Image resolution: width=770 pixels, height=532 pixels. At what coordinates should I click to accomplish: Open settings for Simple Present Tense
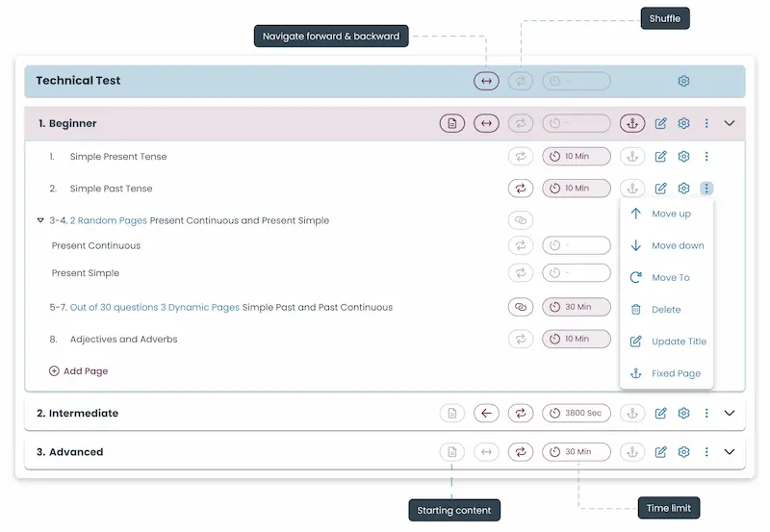coord(683,156)
